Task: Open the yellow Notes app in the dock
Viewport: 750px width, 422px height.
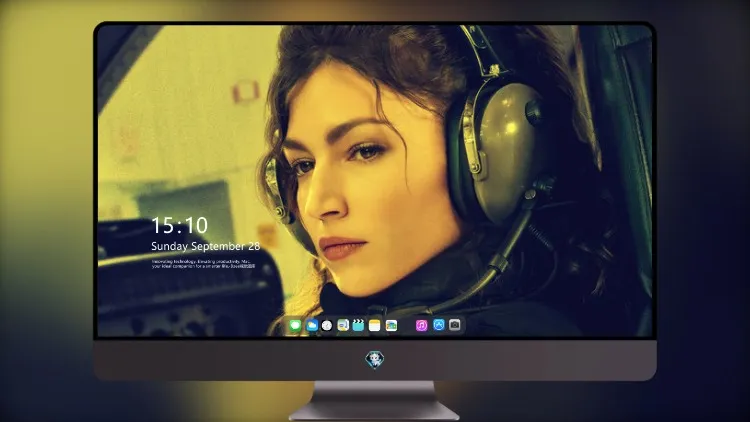Action: pos(375,325)
